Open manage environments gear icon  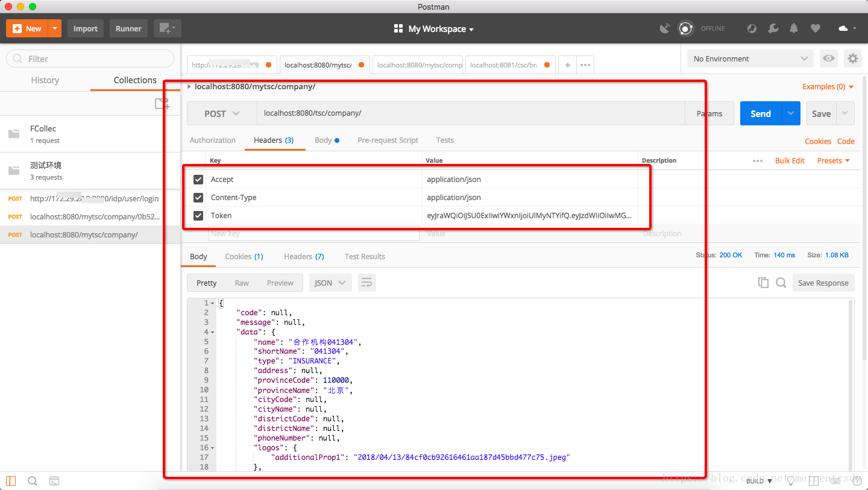click(x=852, y=58)
